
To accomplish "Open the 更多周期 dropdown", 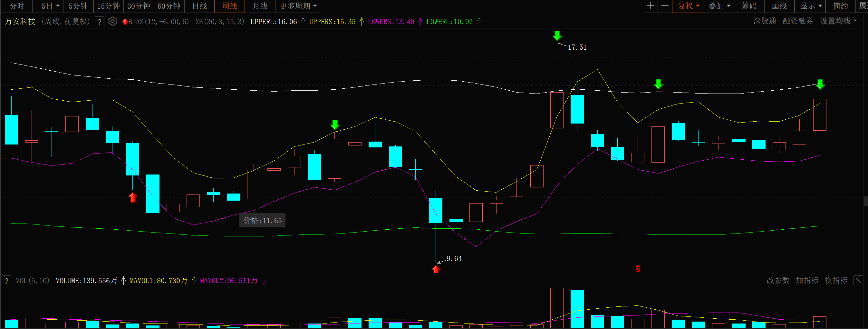I will tap(298, 6).
